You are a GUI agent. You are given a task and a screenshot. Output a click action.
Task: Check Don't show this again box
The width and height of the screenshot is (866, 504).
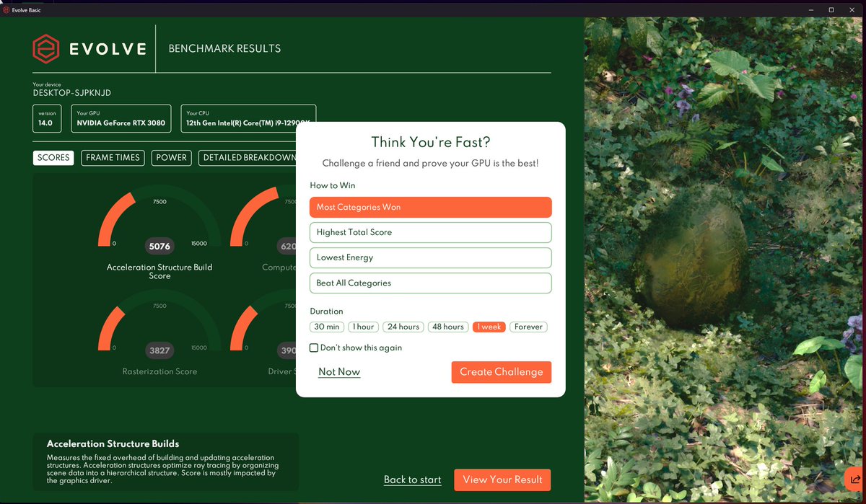(x=314, y=348)
